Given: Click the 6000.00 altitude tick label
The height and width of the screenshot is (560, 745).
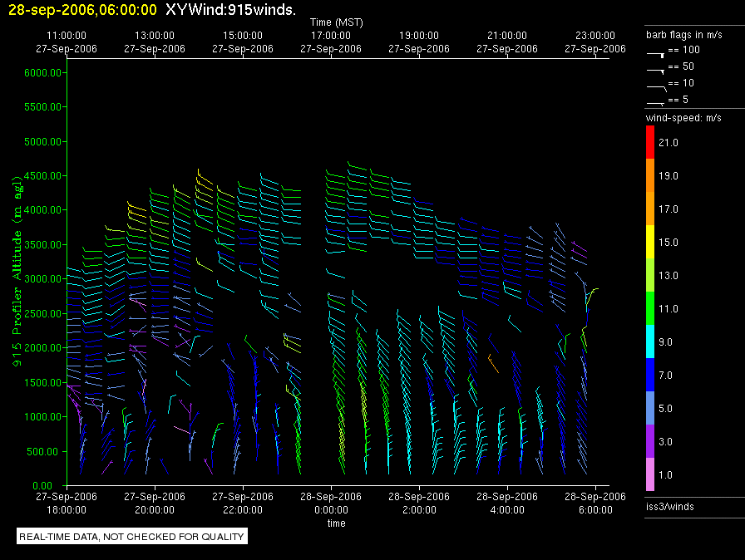Looking at the screenshot, I should coord(43,73).
